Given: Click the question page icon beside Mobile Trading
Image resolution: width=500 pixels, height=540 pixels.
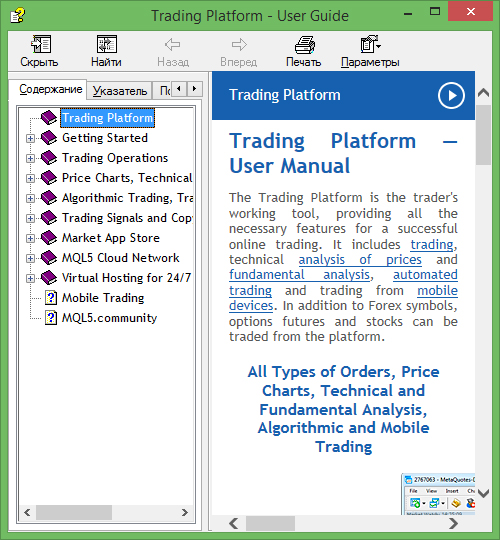Looking at the screenshot, I should (51, 298).
